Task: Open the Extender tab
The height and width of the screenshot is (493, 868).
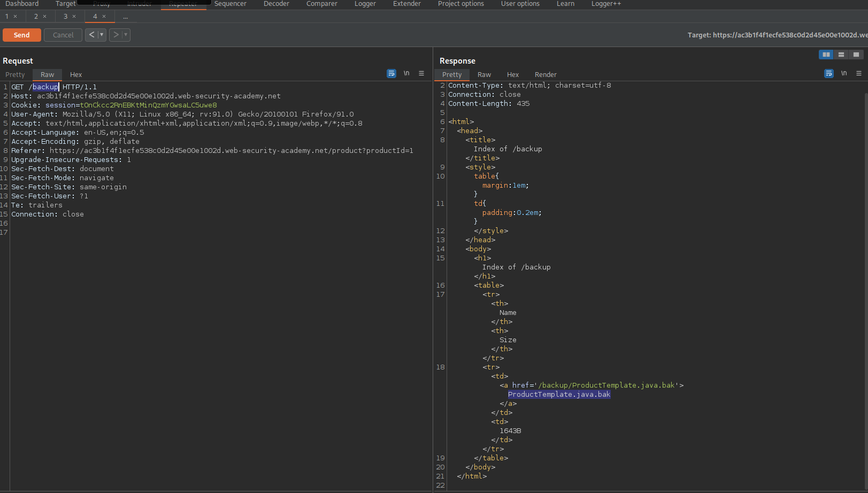Action: pos(407,4)
